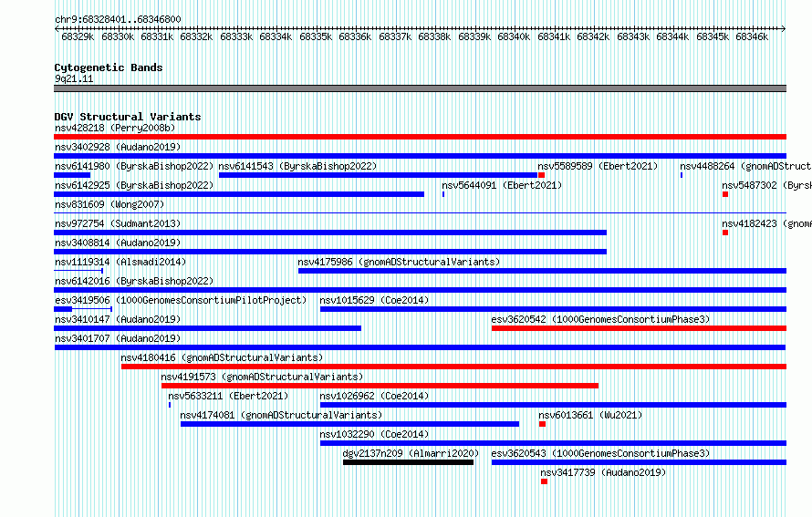
Task: Click the 9q21.11 band label
Action: tap(74, 78)
